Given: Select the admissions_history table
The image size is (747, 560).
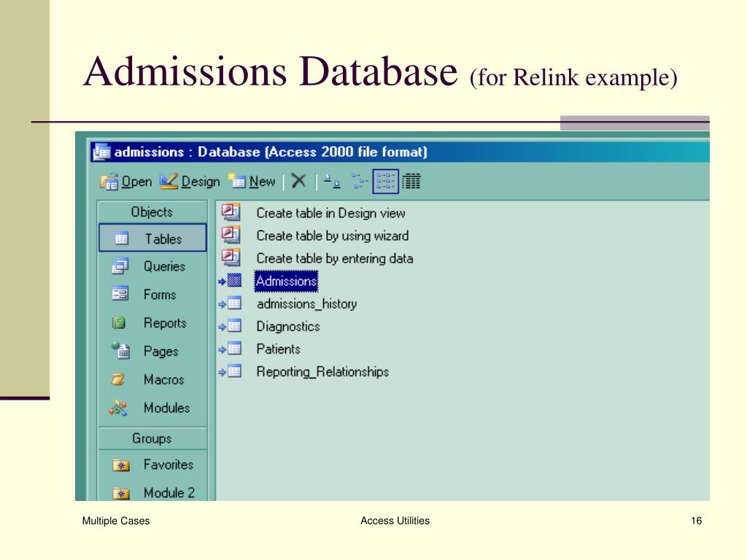Looking at the screenshot, I should (x=306, y=304).
